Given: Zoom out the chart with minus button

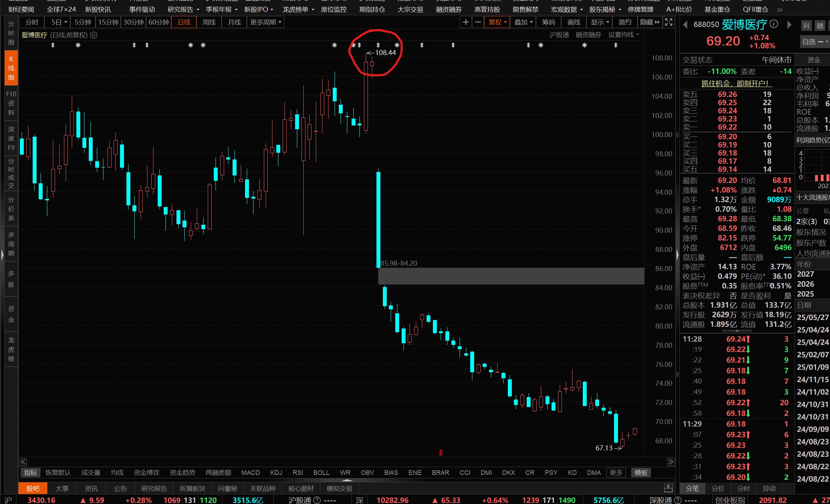Looking at the screenshot, I should tap(478, 22).
